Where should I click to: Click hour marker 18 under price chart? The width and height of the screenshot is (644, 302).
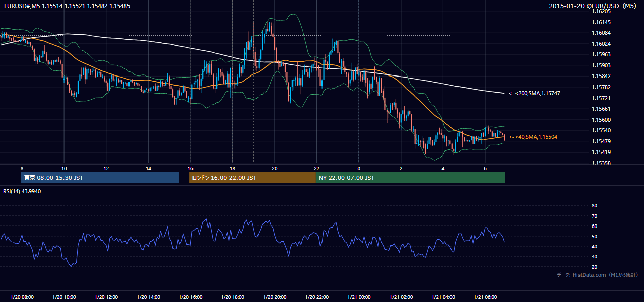[x=232, y=168]
